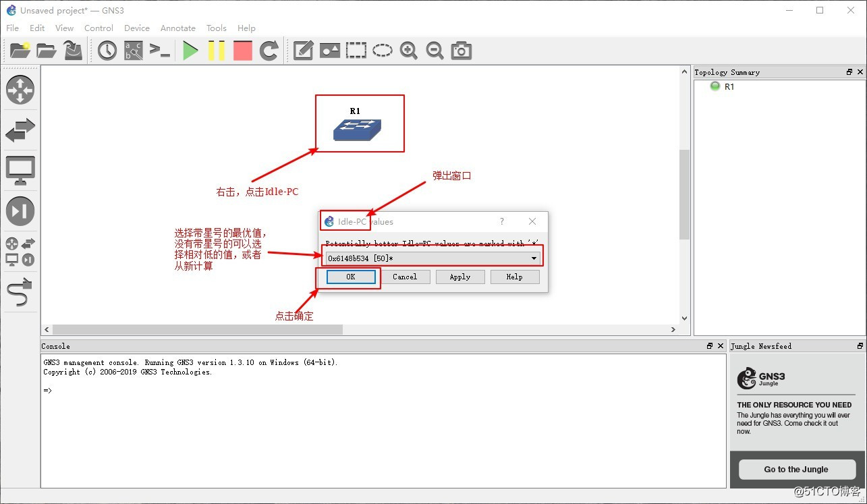
Task: Select the Draw ellipse tool
Action: [x=383, y=51]
